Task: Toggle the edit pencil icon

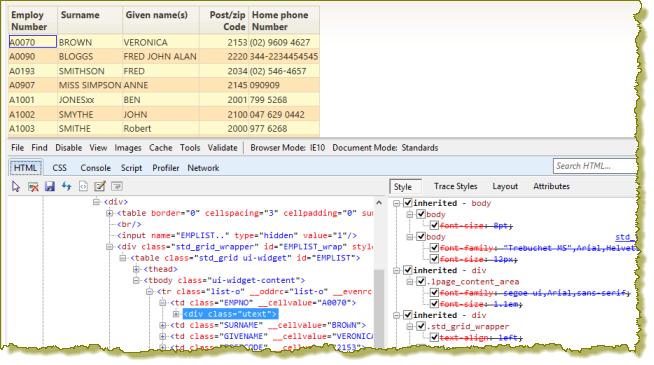Action: click(100, 186)
